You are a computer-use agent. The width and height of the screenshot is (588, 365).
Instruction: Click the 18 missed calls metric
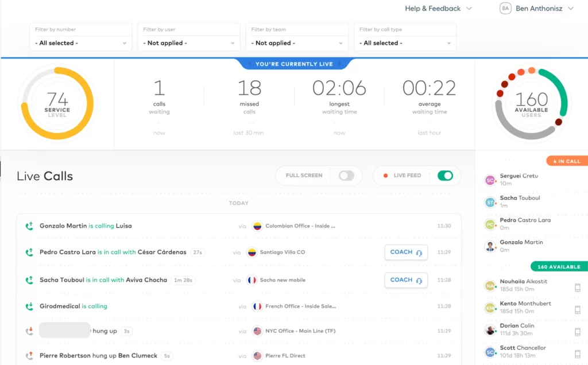click(249, 96)
